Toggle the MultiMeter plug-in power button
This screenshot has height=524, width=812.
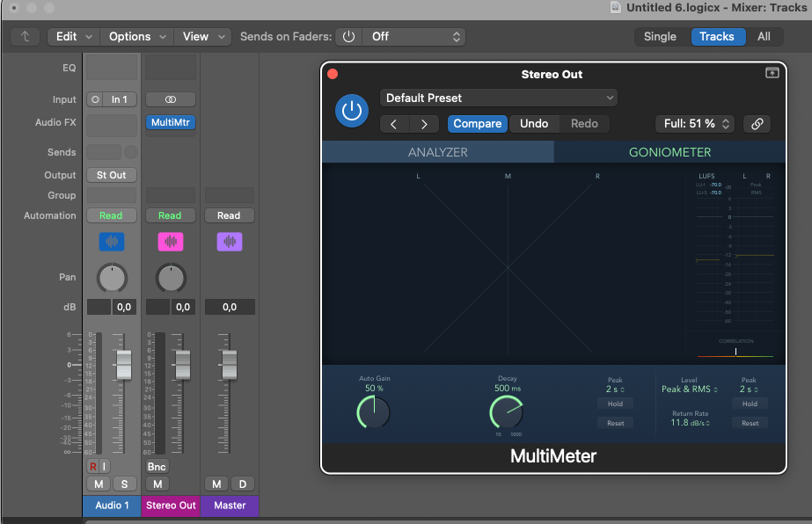click(x=352, y=111)
